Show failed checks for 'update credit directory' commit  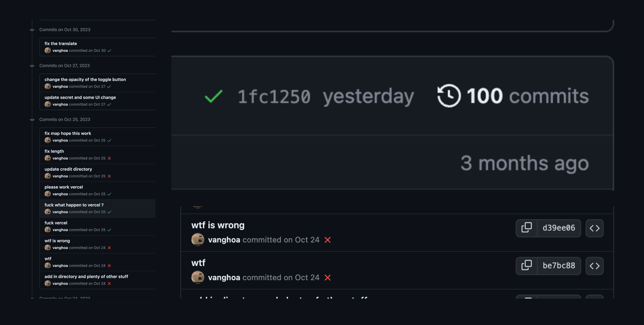(x=109, y=176)
